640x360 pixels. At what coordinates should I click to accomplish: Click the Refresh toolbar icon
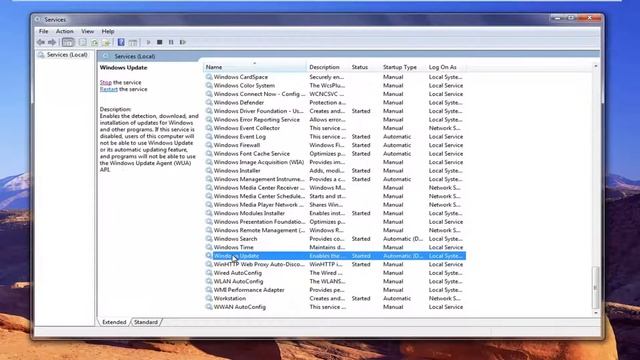pyautogui.click(x=95, y=42)
